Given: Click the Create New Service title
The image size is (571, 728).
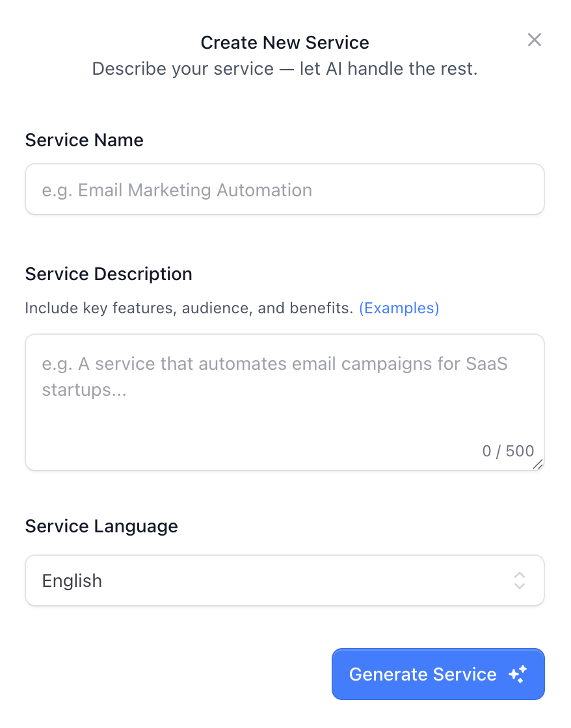Looking at the screenshot, I should 284,42.
